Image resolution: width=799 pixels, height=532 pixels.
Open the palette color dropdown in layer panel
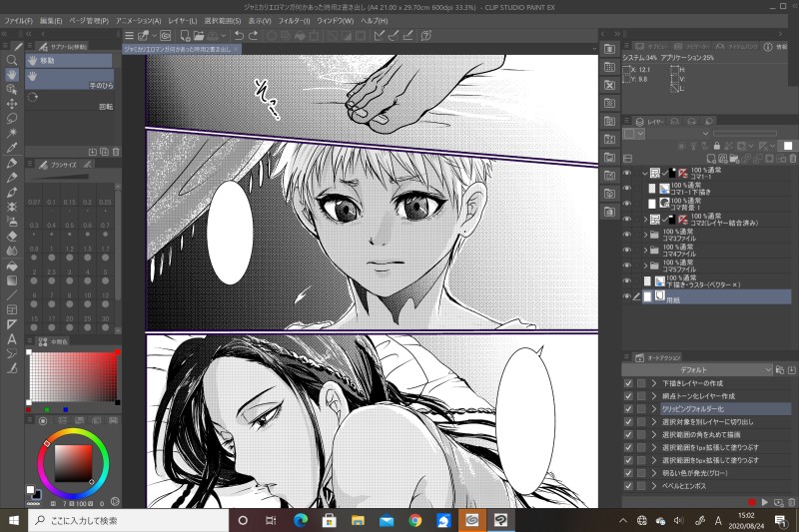pyautogui.click(x=635, y=134)
